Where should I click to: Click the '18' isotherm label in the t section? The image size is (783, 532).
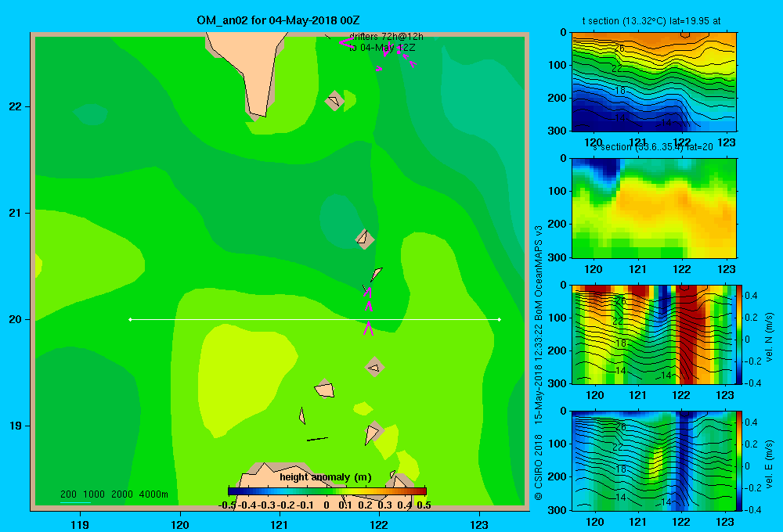(x=619, y=91)
